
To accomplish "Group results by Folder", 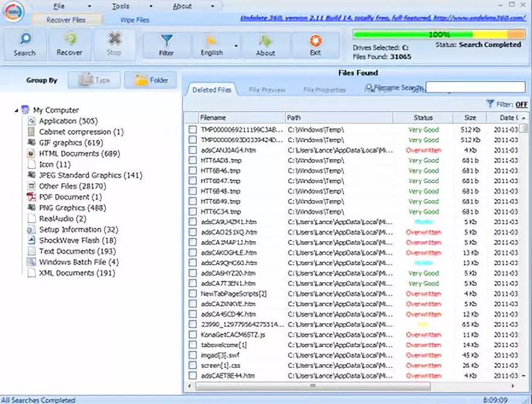I will pos(150,80).
